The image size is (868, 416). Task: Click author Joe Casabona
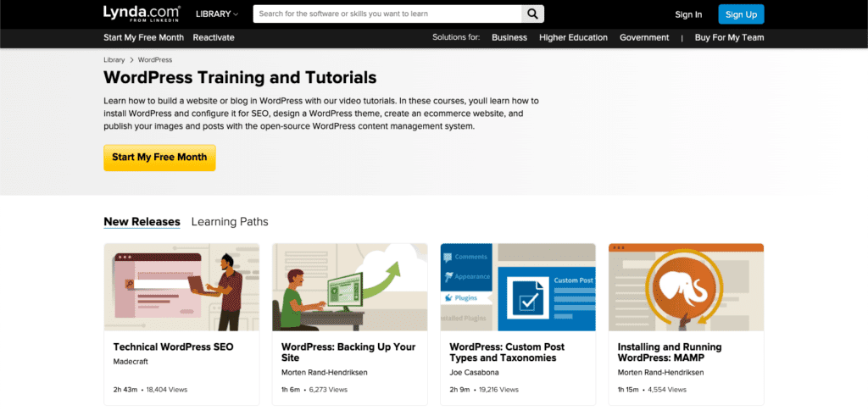coord(472,372)
